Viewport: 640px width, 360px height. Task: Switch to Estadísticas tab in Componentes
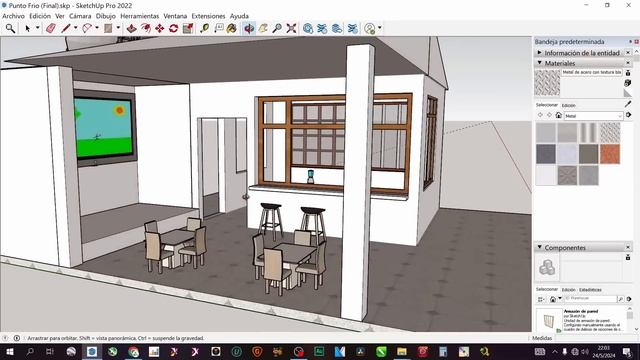[x=590, y=290]
